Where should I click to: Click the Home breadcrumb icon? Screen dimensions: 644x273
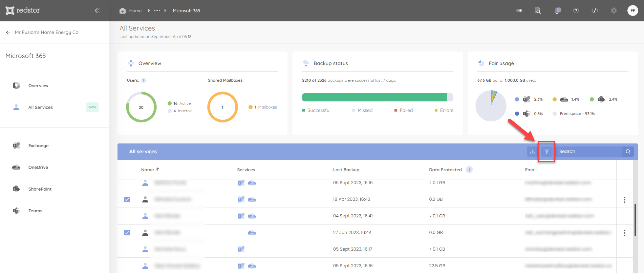[123, 11]
